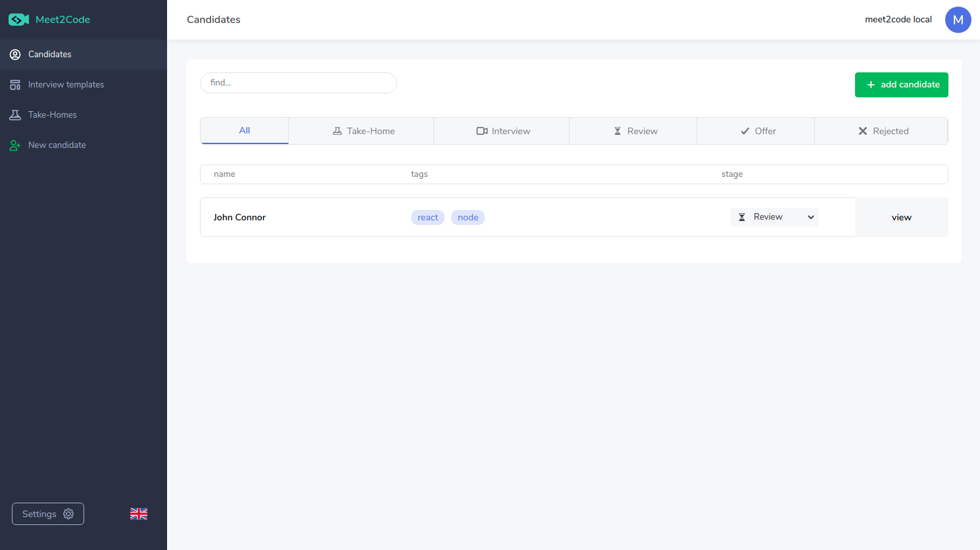Viewport: 980px width, 550px height.
Task: Click the M user avatar circle
Action: pos(958,20)
